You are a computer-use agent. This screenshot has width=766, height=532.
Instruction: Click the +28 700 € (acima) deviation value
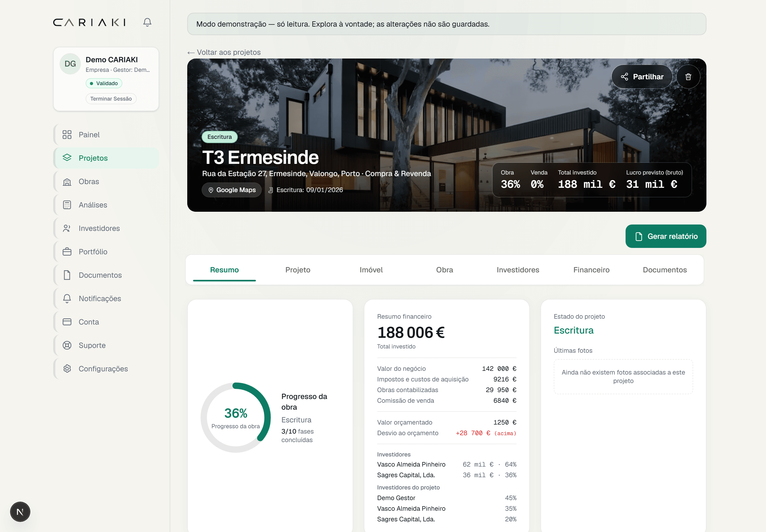coord(486,433)
